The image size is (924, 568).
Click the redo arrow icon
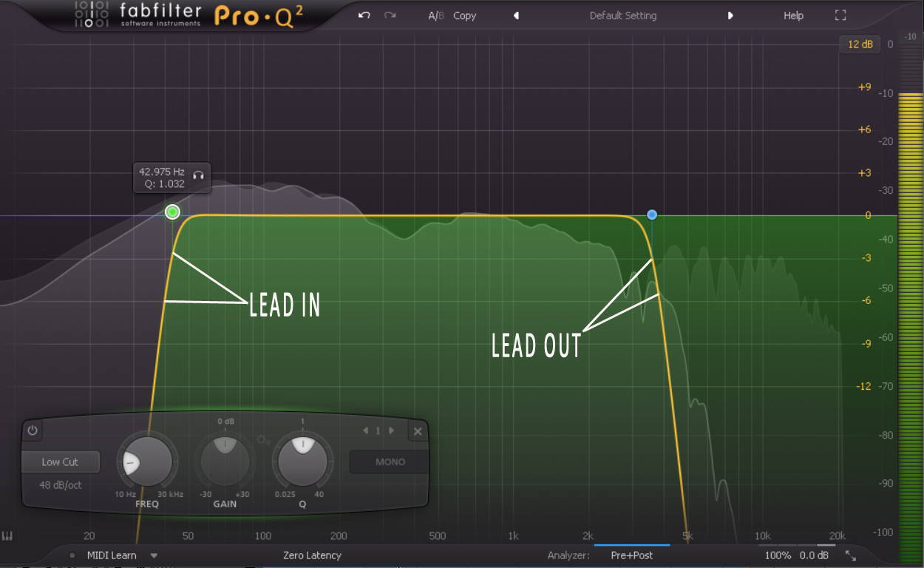(390, 15)
